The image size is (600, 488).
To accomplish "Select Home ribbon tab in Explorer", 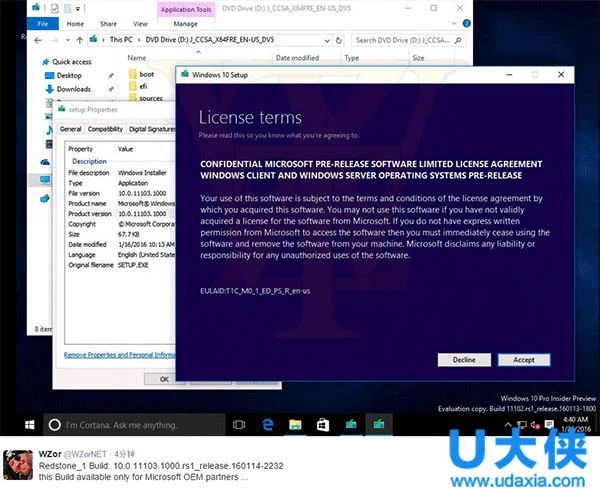I will click(x=75, y=24).
